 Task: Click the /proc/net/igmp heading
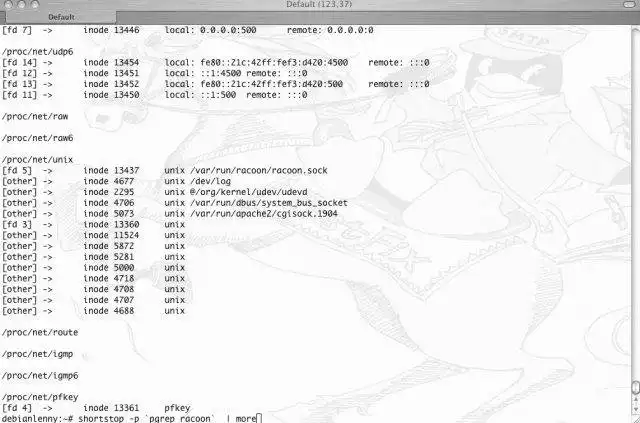click(x=37, y=354)
